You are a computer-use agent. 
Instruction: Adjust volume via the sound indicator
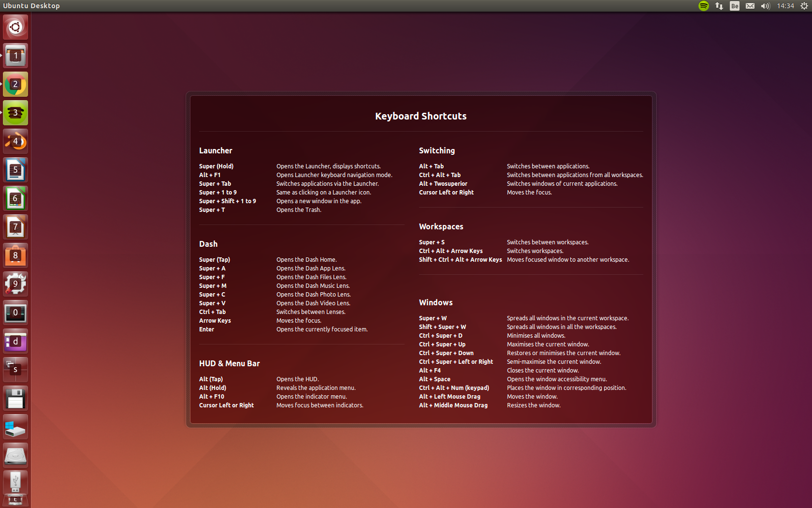765,6
